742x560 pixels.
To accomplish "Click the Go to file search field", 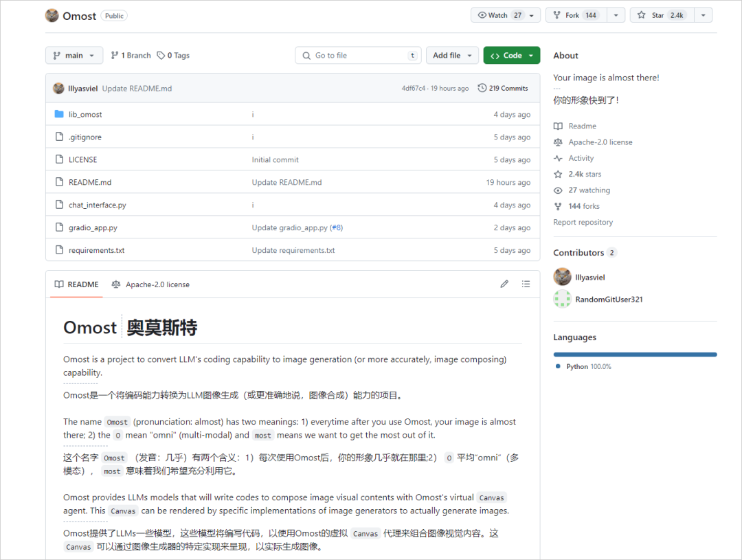I will (357, 55).
